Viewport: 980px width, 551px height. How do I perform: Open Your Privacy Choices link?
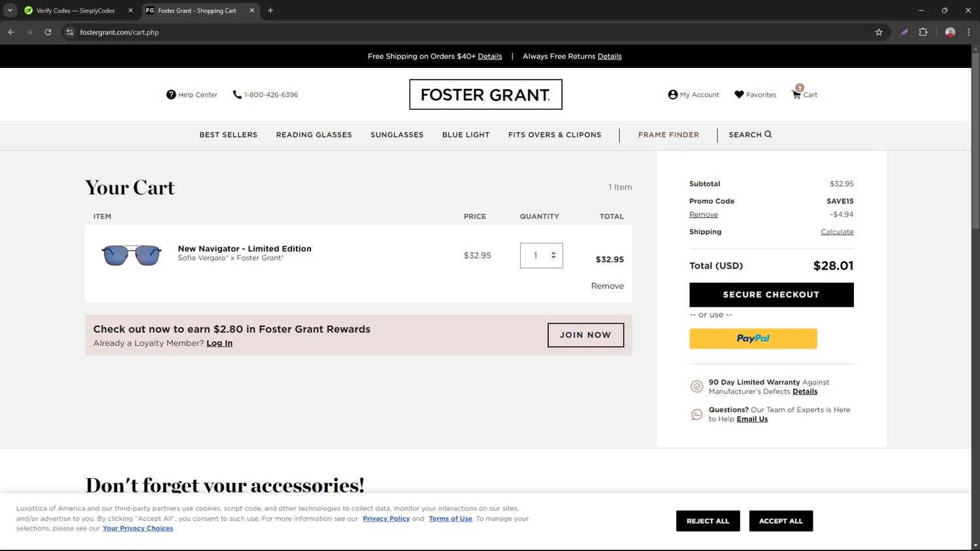(x=138, y=528)
